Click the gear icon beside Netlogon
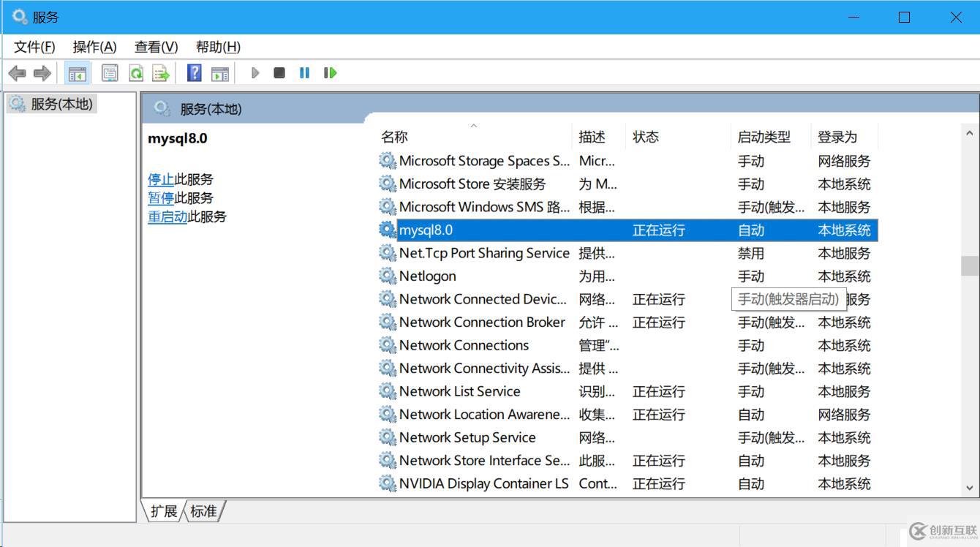 [x=388, y=276]
